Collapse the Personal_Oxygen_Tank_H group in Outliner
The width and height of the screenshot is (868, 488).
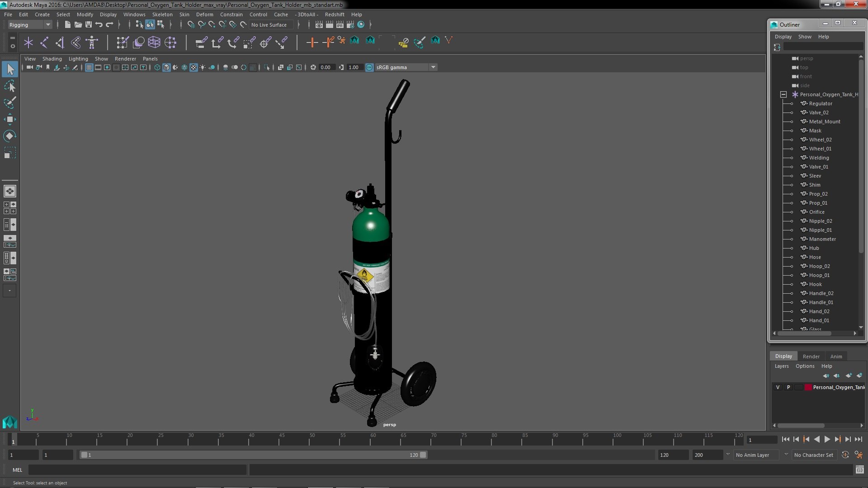coord(783,94)
